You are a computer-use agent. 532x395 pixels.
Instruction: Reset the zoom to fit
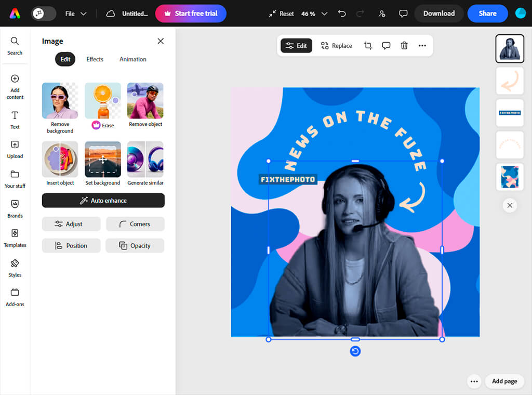pos(281,14)
